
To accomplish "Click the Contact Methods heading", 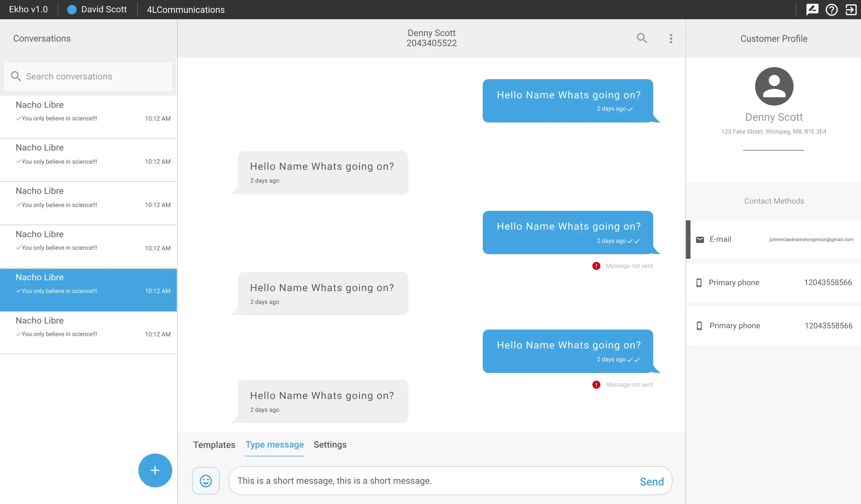I will pos(774,201).
